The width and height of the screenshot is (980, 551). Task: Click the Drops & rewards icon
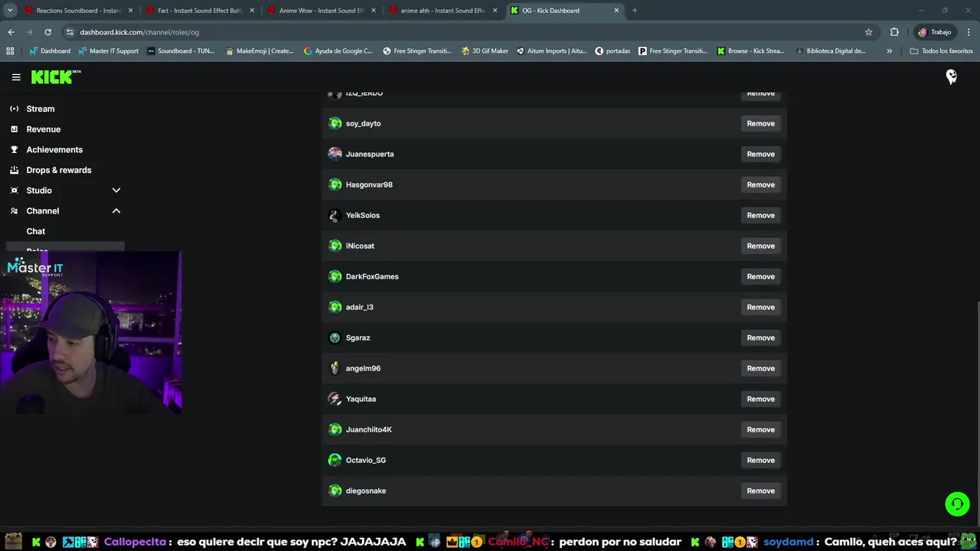click(x=14, y=170)
